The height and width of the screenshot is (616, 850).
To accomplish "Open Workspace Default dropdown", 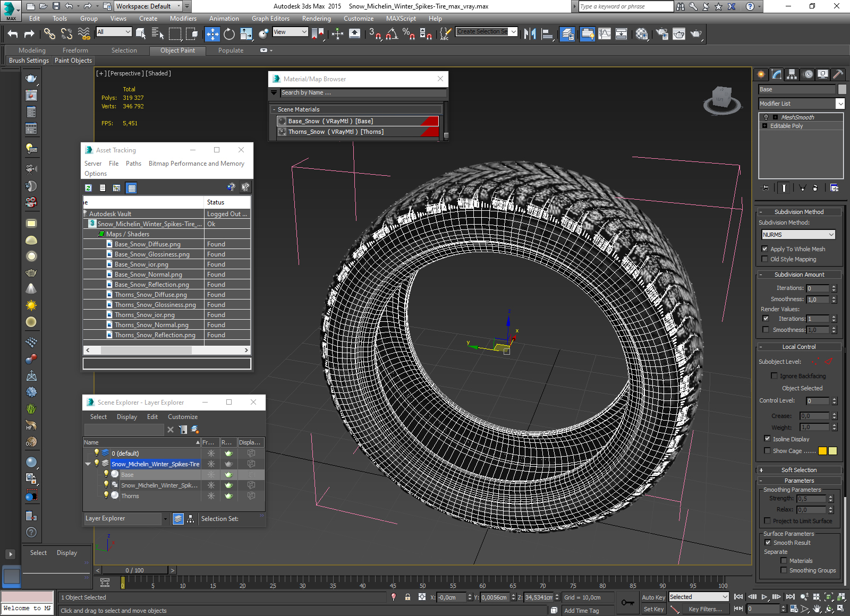I will (x=149, y=6).
